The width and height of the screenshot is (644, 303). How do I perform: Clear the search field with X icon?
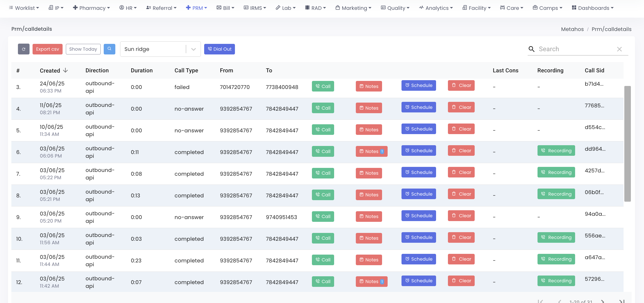pos(619,49)
